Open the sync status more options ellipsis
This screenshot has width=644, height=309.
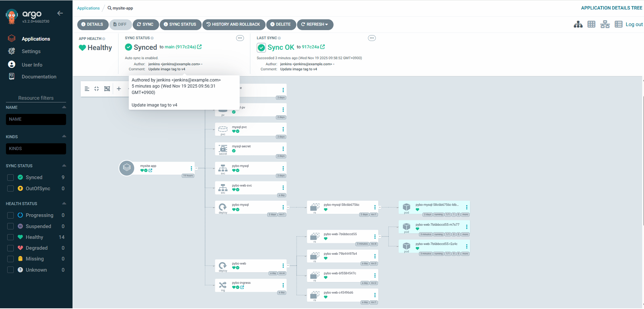click(240, 38)
